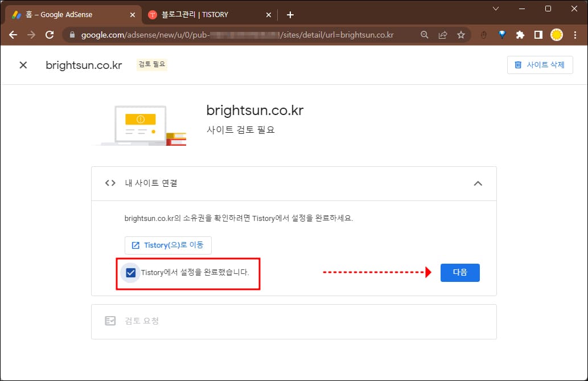The height and width of the screenshot is (381, 588).
Task: Switch to the 홈 – Google AdSense tab
Action: click(x=73, y=15)
